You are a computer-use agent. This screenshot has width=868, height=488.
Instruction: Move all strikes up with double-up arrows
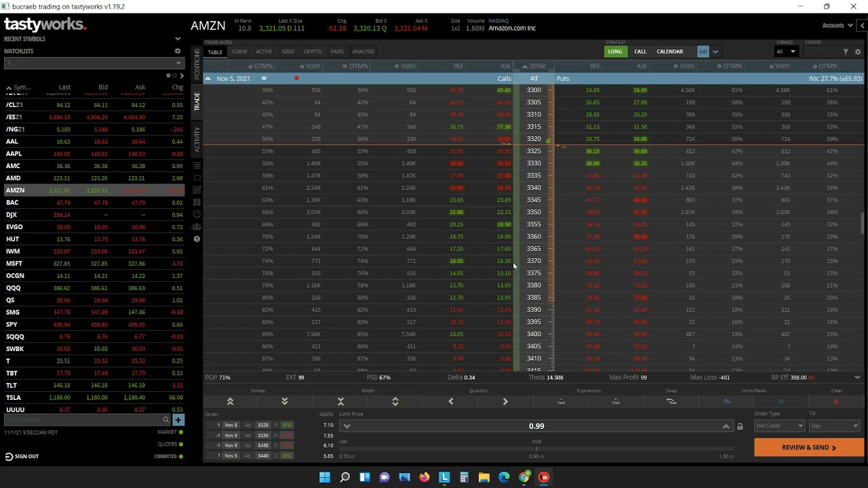230,402
